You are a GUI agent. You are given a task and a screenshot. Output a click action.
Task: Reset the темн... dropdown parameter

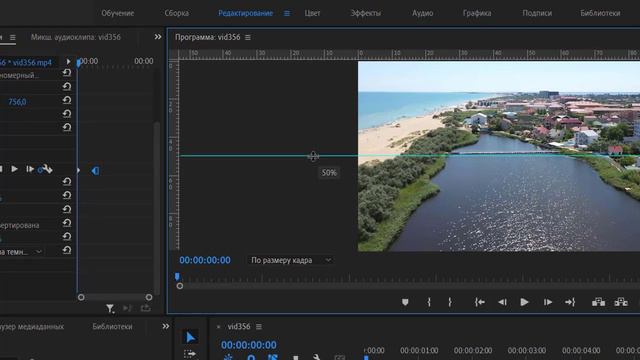click(x=67, y=250)
